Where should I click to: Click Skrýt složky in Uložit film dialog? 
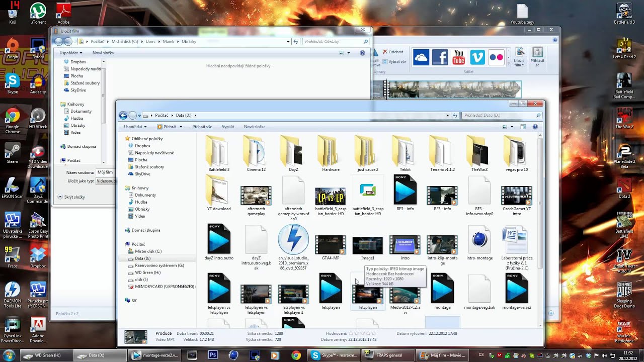[71, 197]
